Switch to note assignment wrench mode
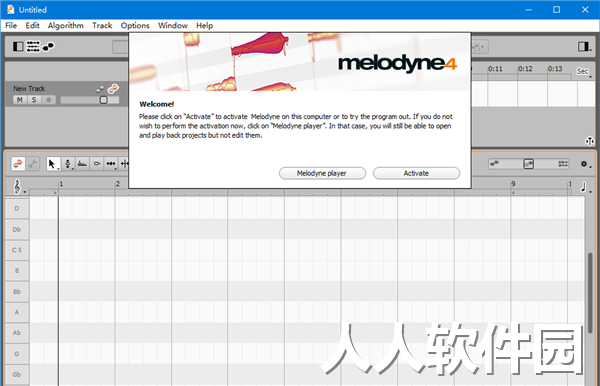600x386 pixels. click(x=33, y=164)
